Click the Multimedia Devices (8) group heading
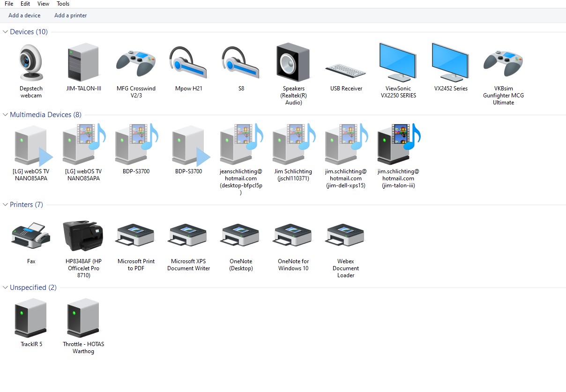 click(x=45, y=115)
